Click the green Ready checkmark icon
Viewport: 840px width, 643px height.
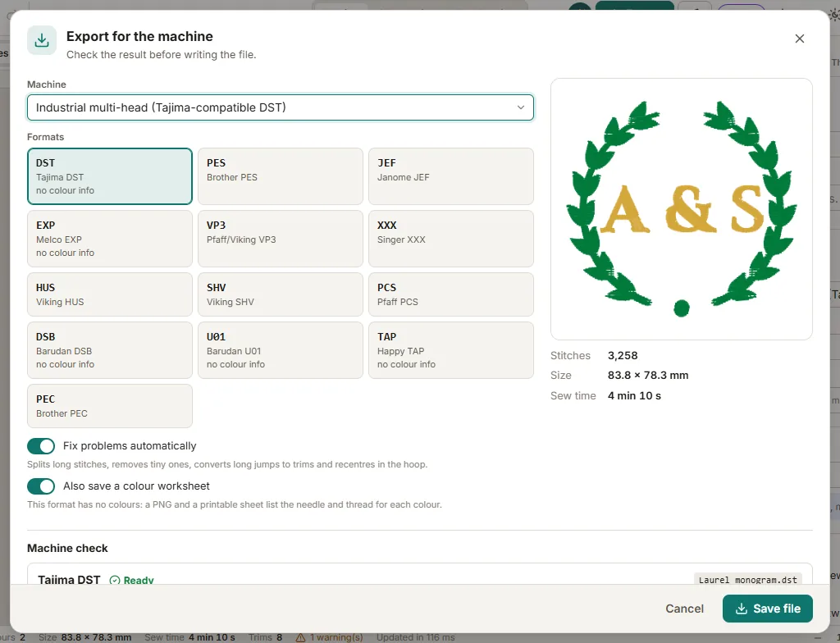(115, 580)
